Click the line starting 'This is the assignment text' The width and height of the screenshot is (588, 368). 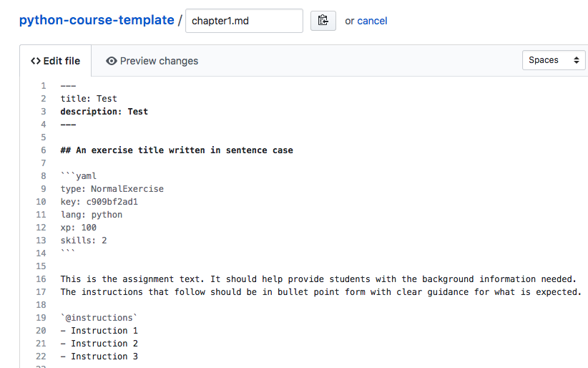coord(318,279)
